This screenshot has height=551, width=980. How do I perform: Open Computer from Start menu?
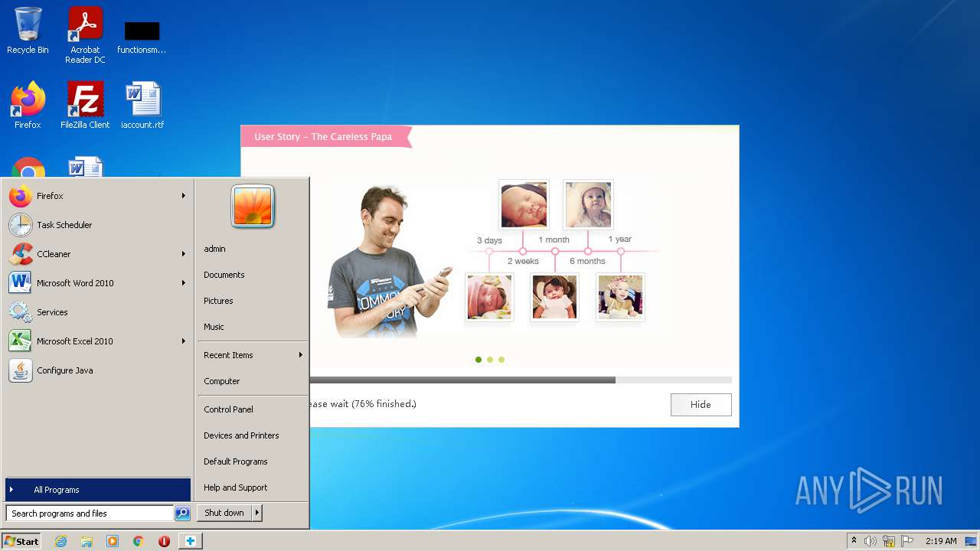pos(252,381)
